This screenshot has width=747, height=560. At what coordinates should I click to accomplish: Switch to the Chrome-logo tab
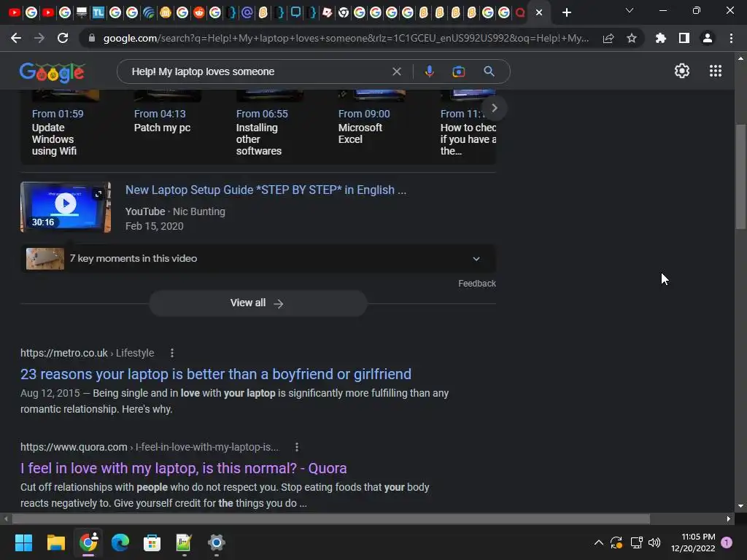coord(344,12)
